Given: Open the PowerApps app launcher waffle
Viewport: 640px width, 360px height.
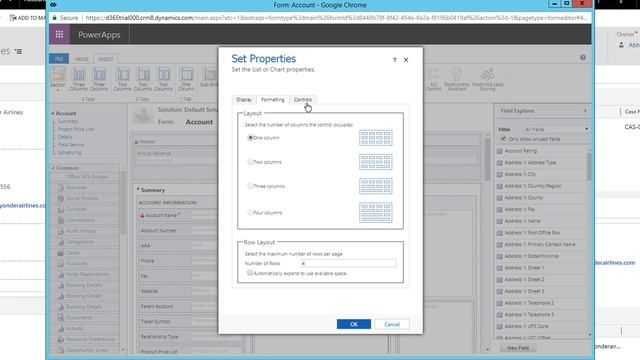Looking at the screenshot, I should click(x=59, y=35).
